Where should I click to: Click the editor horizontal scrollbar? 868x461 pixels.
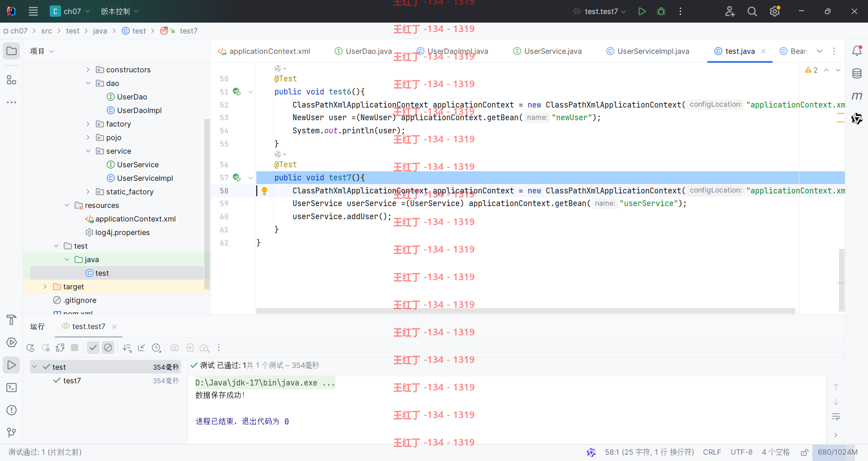pos(525,311)
